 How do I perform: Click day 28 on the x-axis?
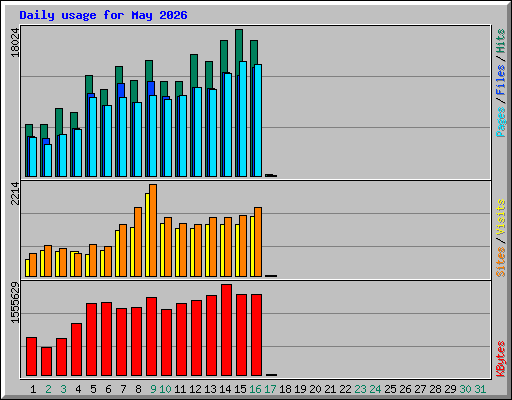click(435, 389)
